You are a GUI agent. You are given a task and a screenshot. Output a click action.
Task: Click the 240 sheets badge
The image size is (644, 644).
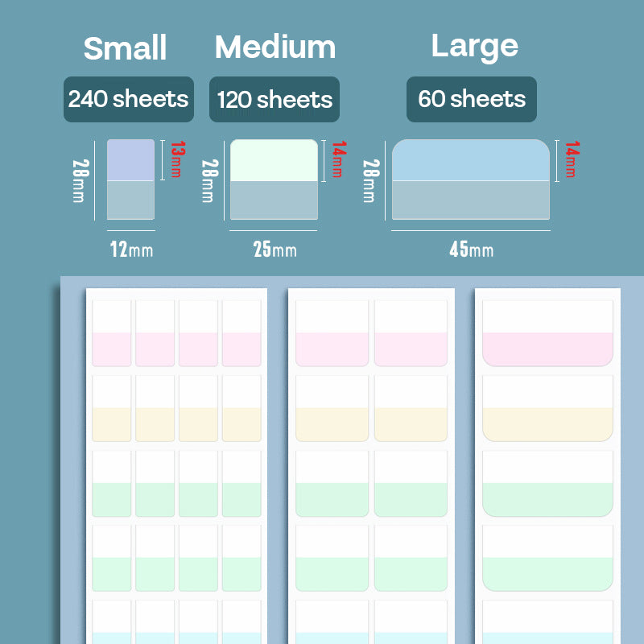[129, 99]
